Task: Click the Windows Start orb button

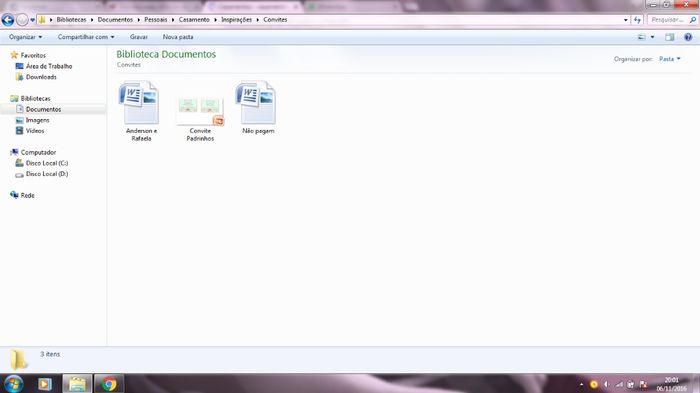Action: pos(13,384)
